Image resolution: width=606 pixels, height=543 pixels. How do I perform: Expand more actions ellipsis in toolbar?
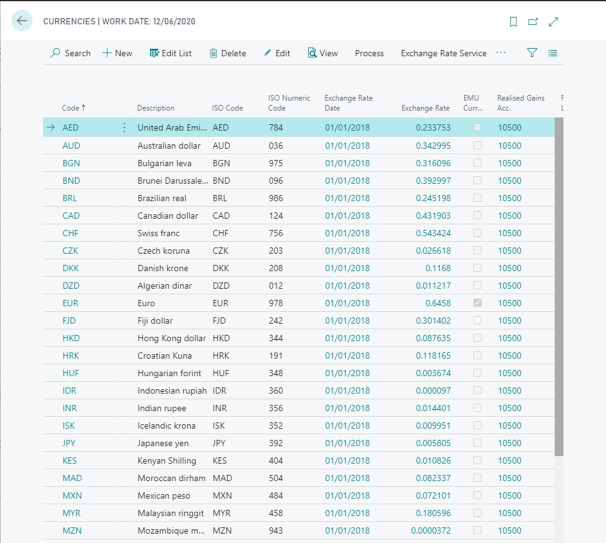point(501,53)
